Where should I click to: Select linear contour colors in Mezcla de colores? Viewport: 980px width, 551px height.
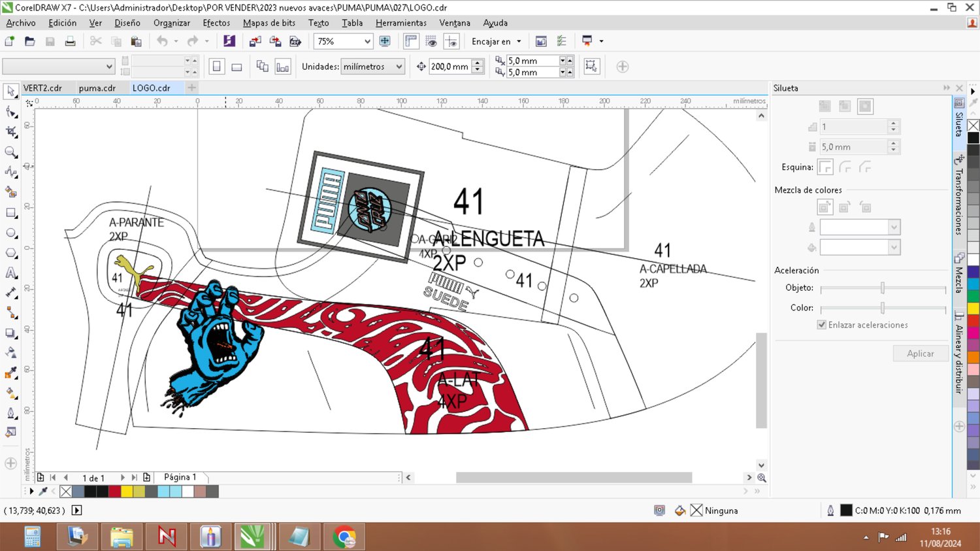825,208
